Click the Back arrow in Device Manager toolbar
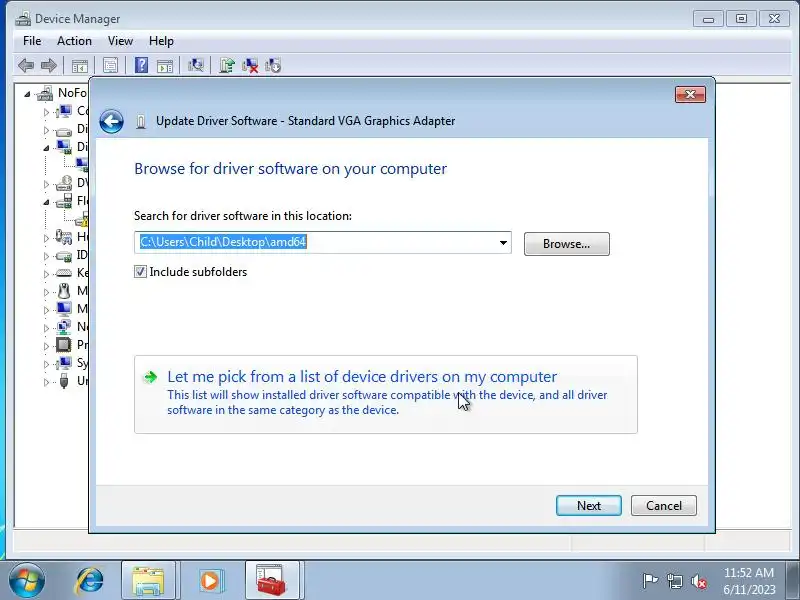800x600 pixels. click(26, 65)
